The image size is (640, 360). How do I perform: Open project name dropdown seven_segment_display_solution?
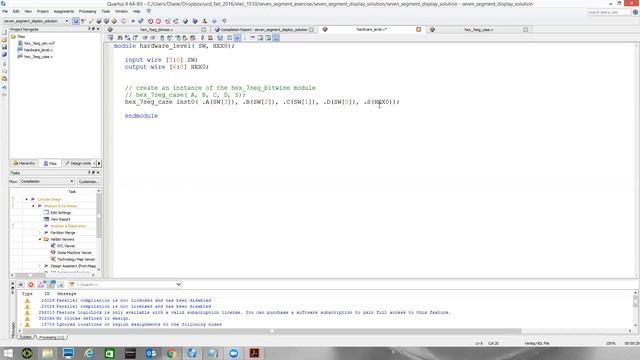point(36,21)
